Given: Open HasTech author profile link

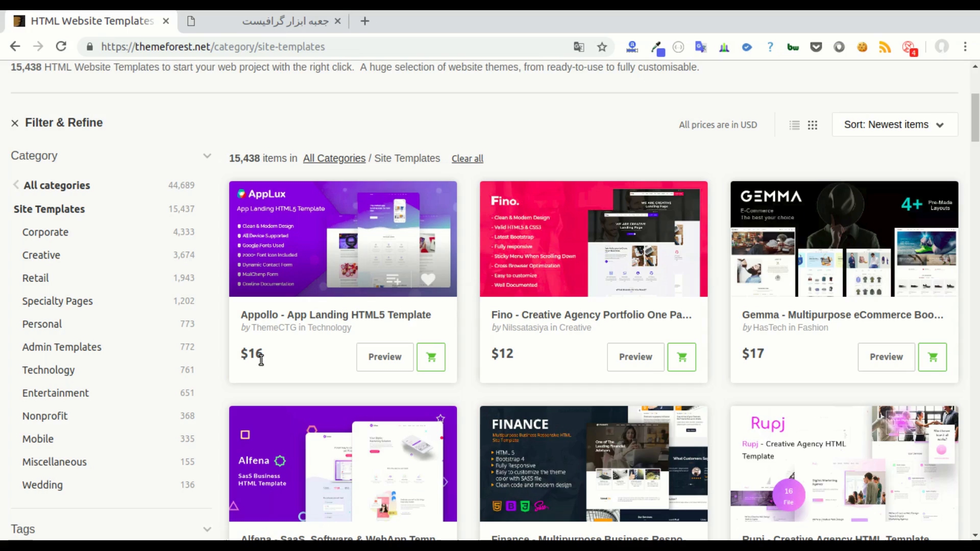Looking at the screenshot, I should (770, 328).
